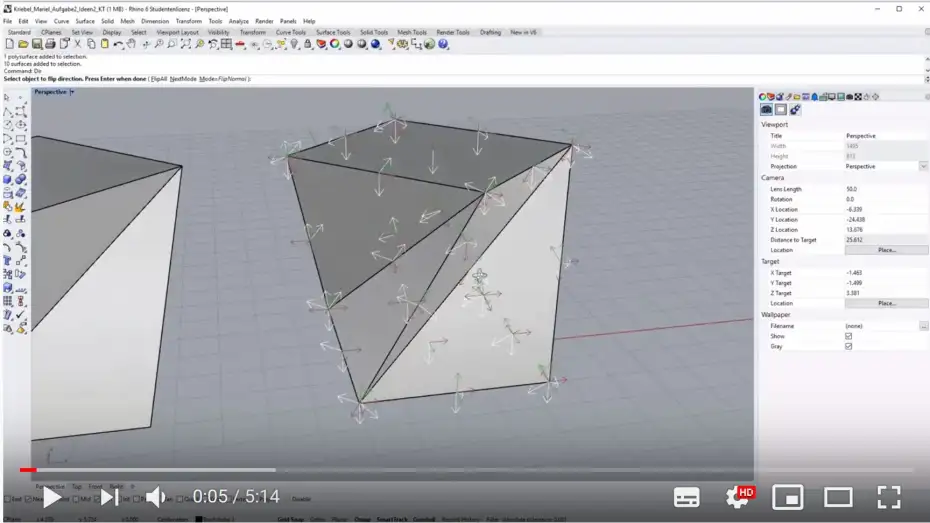
Task: Click the red car Named Views icon
Action: tap(240, 44)
